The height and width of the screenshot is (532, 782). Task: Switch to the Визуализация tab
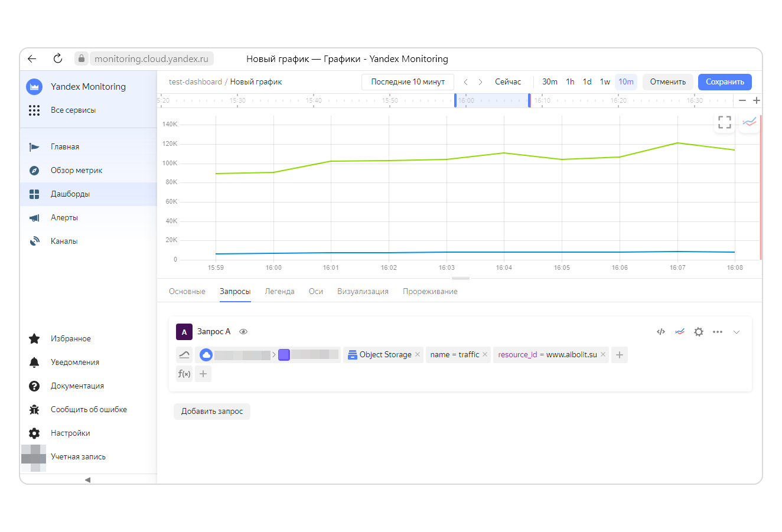coord(363,291)
